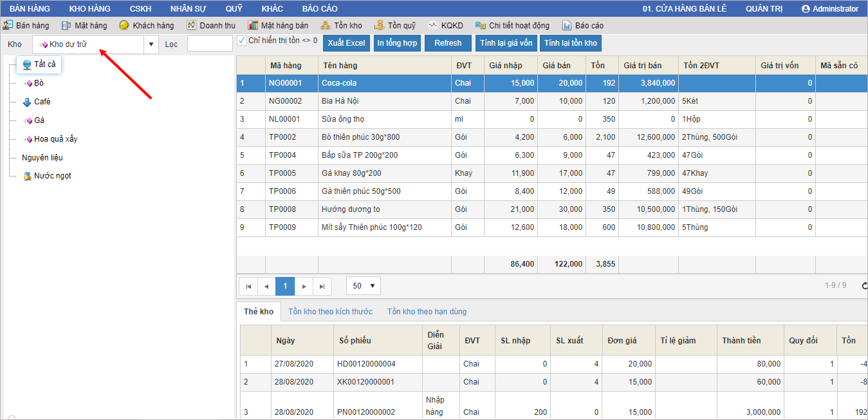Image resolution: width=868 pixels, height=420 pixels.
Task: Open the KHO HÀNG menu
Action: [89, 8]
